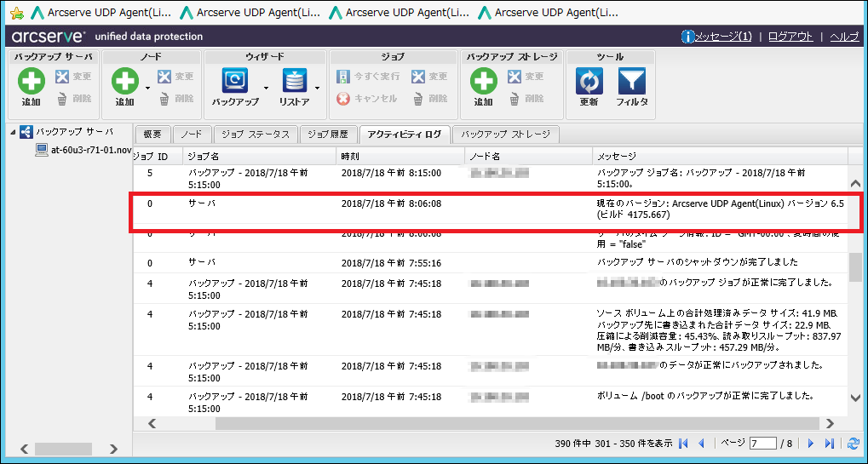Click キャンセル in the ジョブ group

(x=367, y=99)
